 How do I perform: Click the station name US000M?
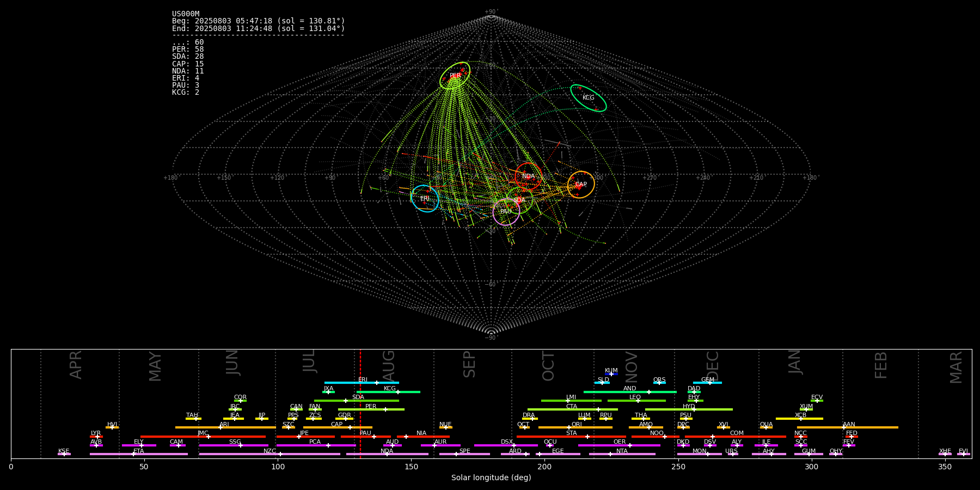pyautogui.click(x=186, y=14)
